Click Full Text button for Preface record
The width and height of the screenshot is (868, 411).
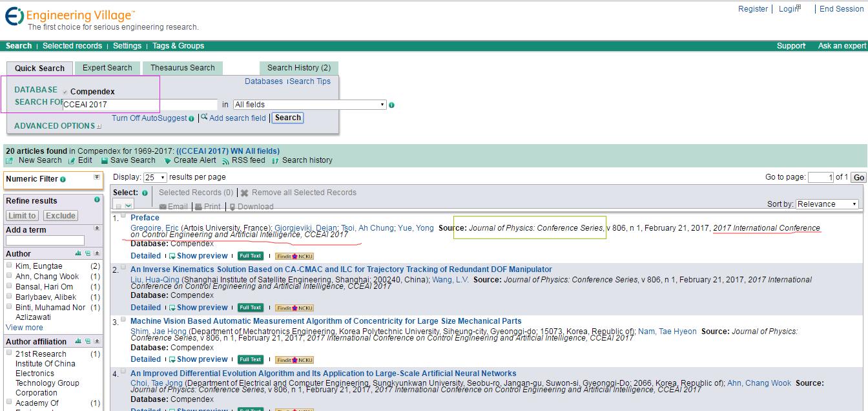coord(251,256)
